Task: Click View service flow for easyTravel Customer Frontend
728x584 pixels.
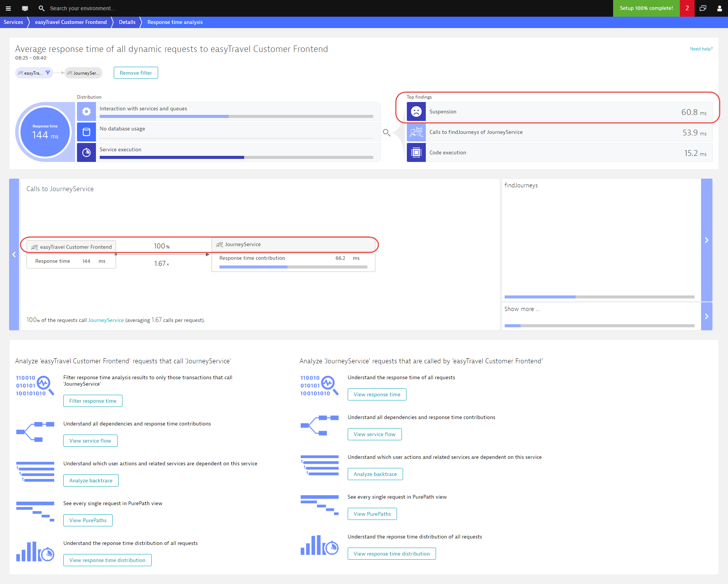Action: point(90,441)
